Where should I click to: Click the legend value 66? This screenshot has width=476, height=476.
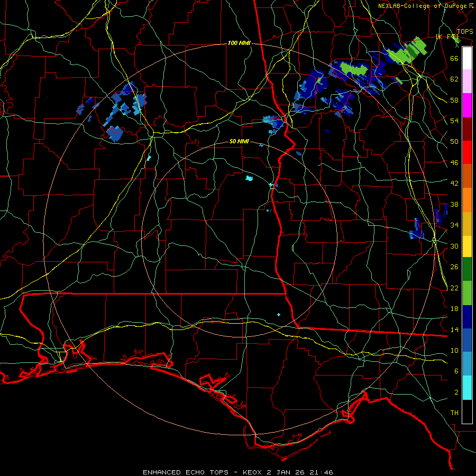click(454, 58)
